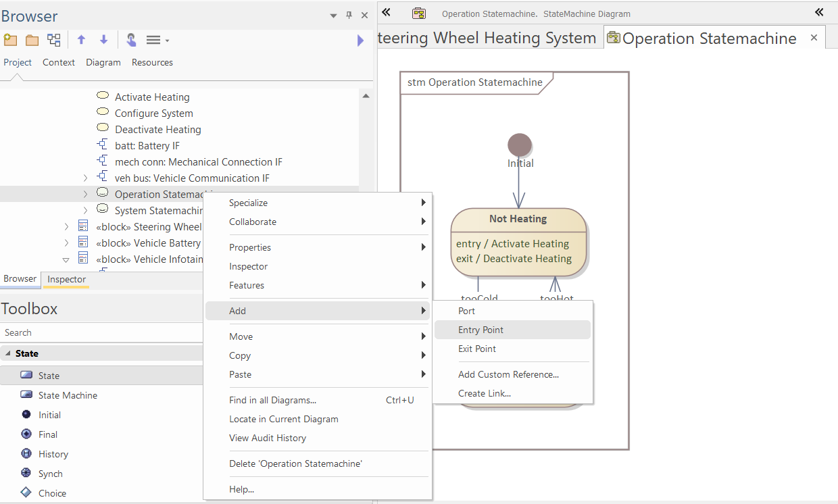
Task: Click the New Diagram icon in Browser toolbar
Action: pyautogui.click(x=54, y=40)
